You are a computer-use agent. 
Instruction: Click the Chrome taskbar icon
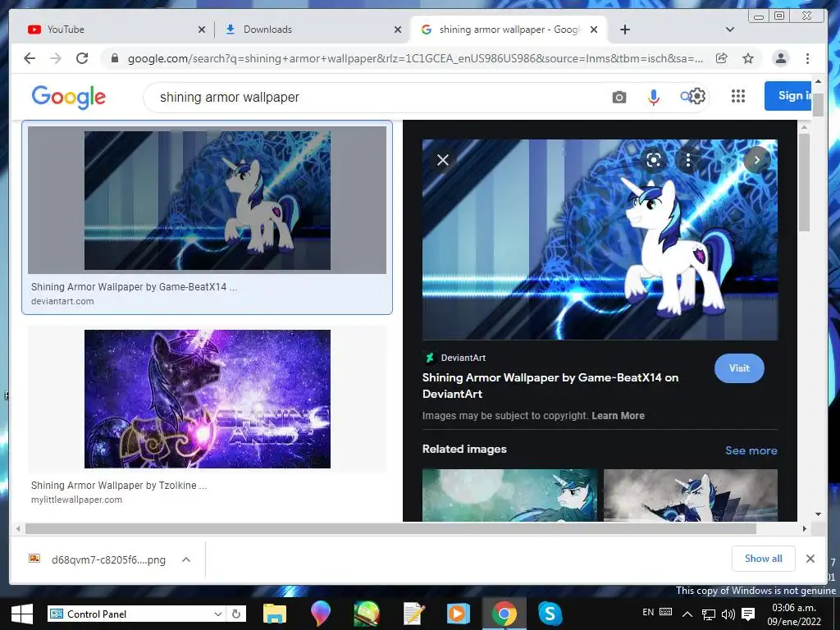tap(504, 614)
